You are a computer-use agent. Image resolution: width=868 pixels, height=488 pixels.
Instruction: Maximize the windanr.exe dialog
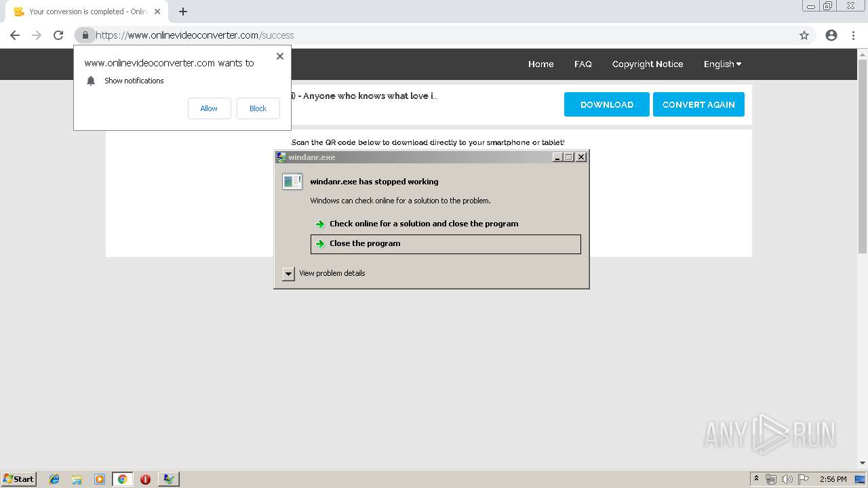click(569, 157)
